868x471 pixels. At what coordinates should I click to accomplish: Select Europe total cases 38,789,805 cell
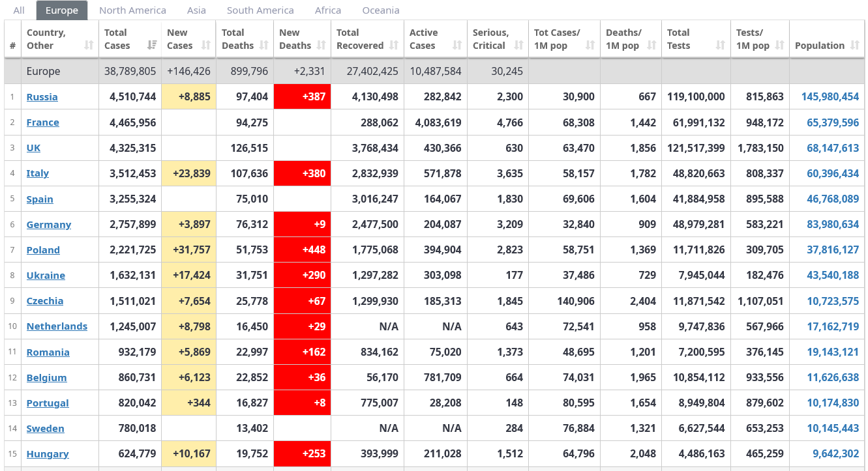[x=130, y=72]
